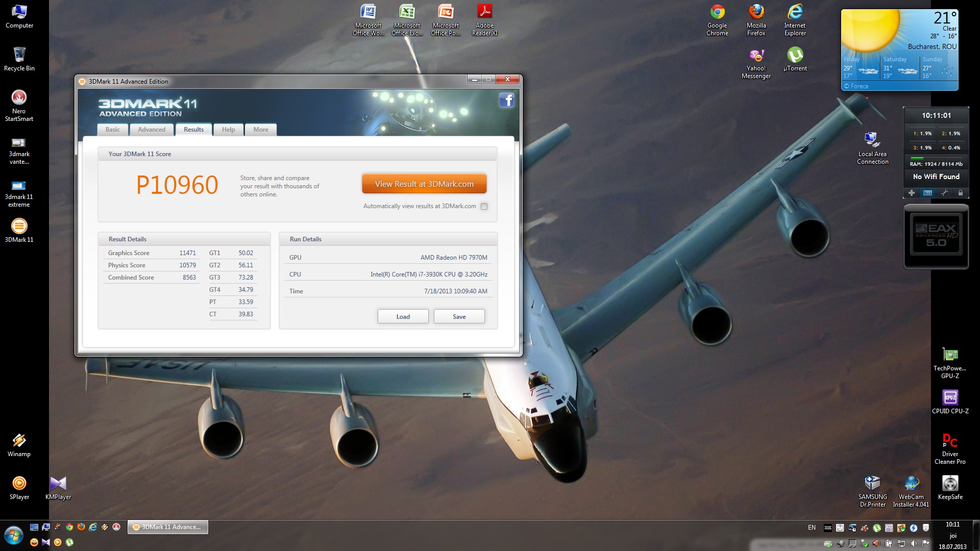Open the white volume speaker tray icon

[914, 543]
